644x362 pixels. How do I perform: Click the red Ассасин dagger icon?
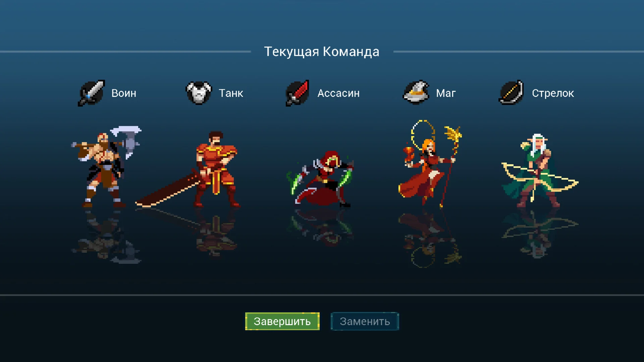click(297, 93)
